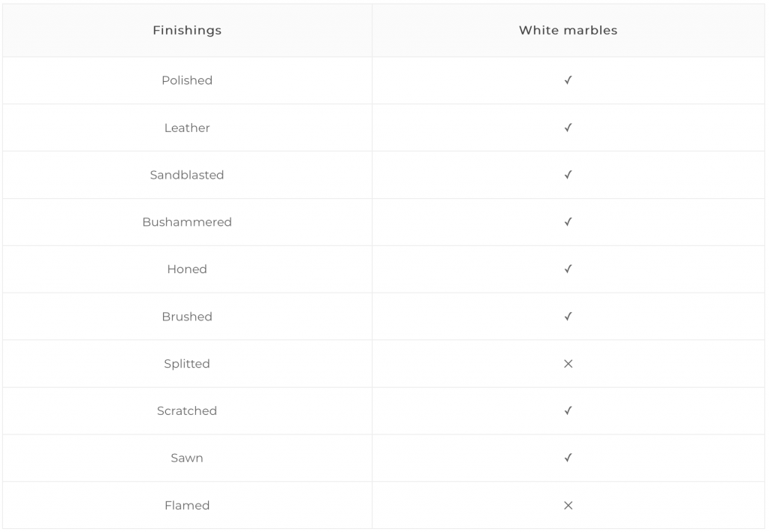The image size is (769, 532).
Task: Click the White marbles column header
Action: 568,30
